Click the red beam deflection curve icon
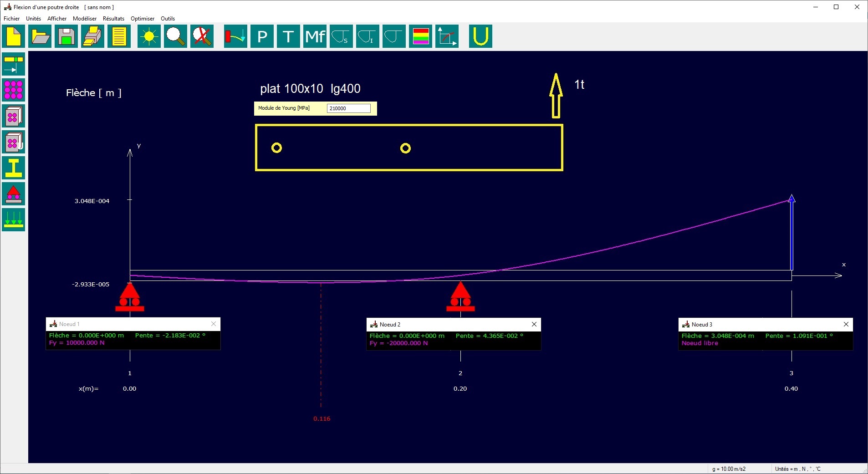The image size is (868, 474). 235,36
